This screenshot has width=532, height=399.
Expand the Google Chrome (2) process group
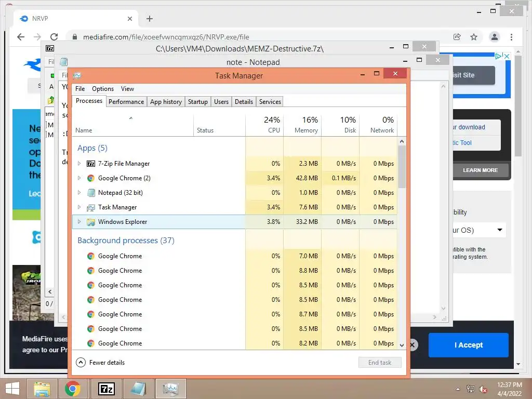[79, 178]
